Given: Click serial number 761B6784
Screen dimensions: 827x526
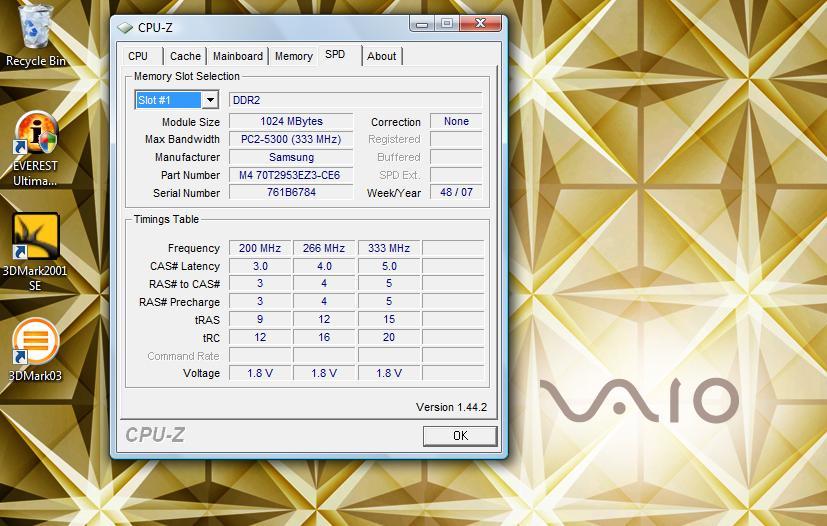Looking at the screenshot, I should pos(291,193).
